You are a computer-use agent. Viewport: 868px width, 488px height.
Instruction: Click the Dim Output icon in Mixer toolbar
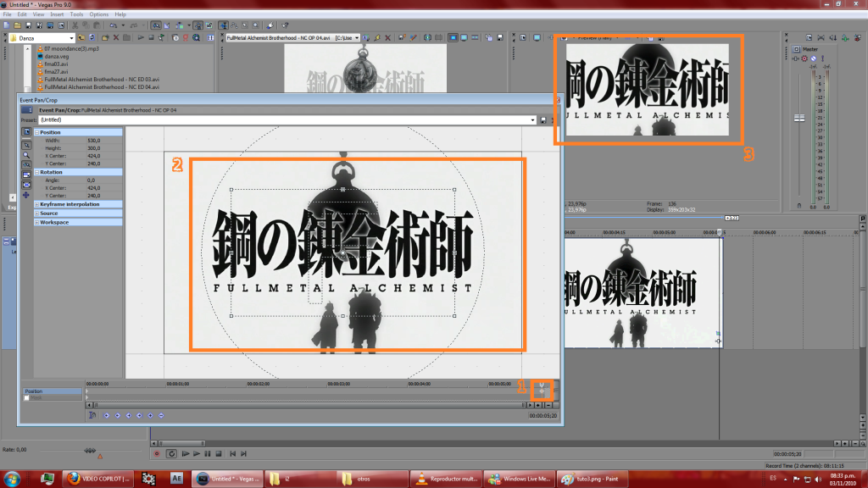[833, 38]
